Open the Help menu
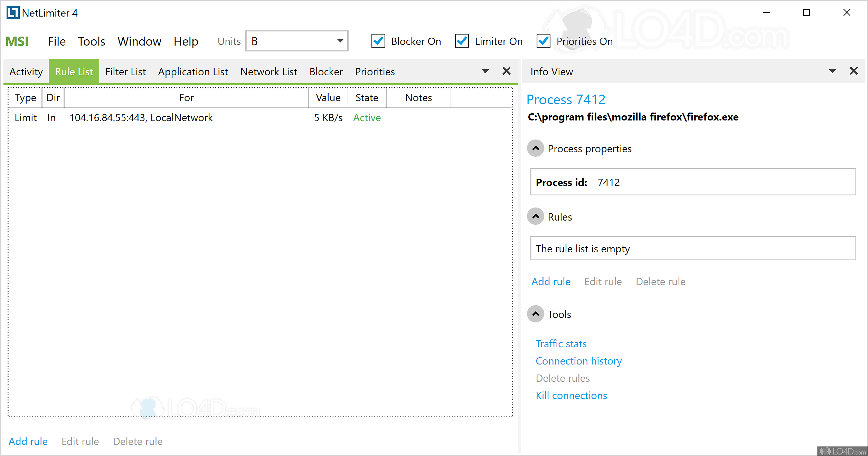Image resolution: width=868 pixels, height=456 pixels. [x=186, y=41]
